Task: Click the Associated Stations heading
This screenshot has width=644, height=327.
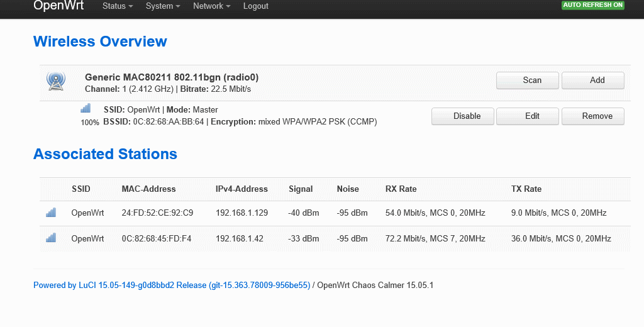Action: coord(105,154)
